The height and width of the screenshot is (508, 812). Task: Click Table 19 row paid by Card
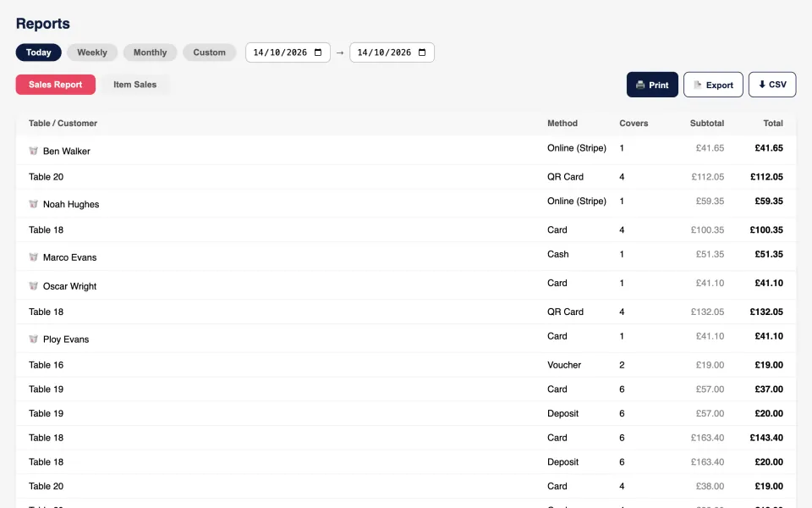point(406,389)
